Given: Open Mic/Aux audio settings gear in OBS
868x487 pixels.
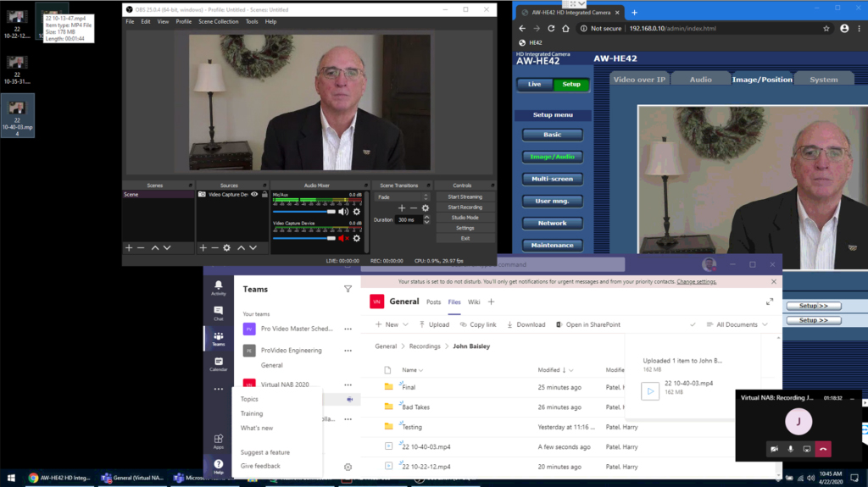Looking at the screenshot, I should 357,212.
